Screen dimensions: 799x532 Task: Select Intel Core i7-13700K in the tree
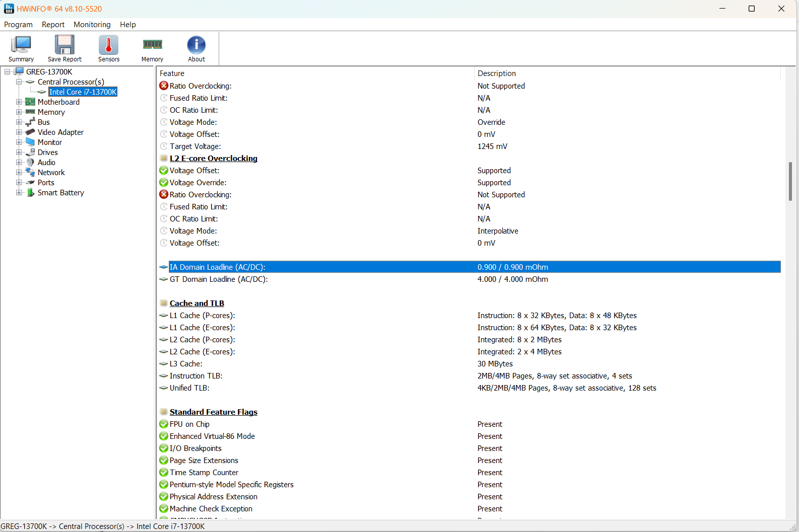pyautogui.click(x=83, y=92)
